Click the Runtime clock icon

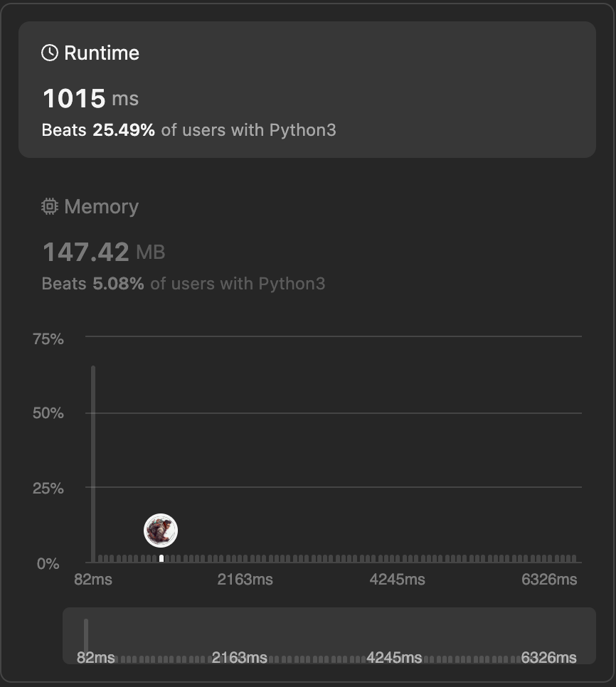coord(50,53)
